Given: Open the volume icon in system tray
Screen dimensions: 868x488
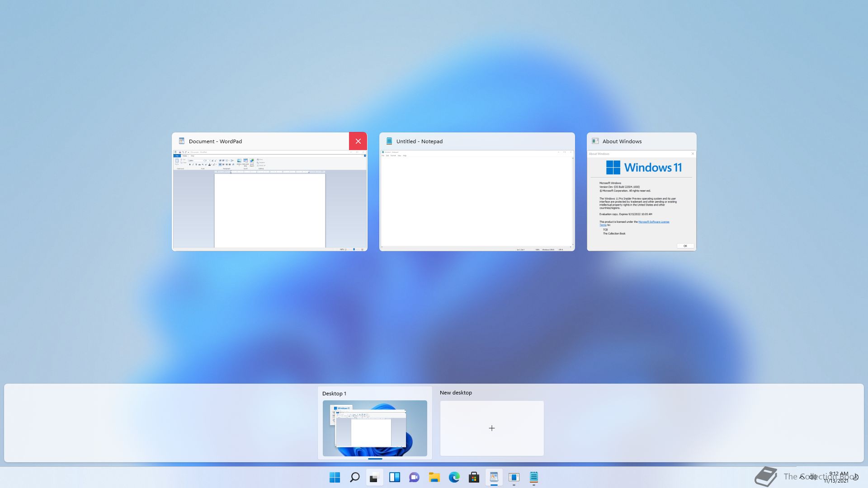Looking at the screenshot, I should point(813,477).
